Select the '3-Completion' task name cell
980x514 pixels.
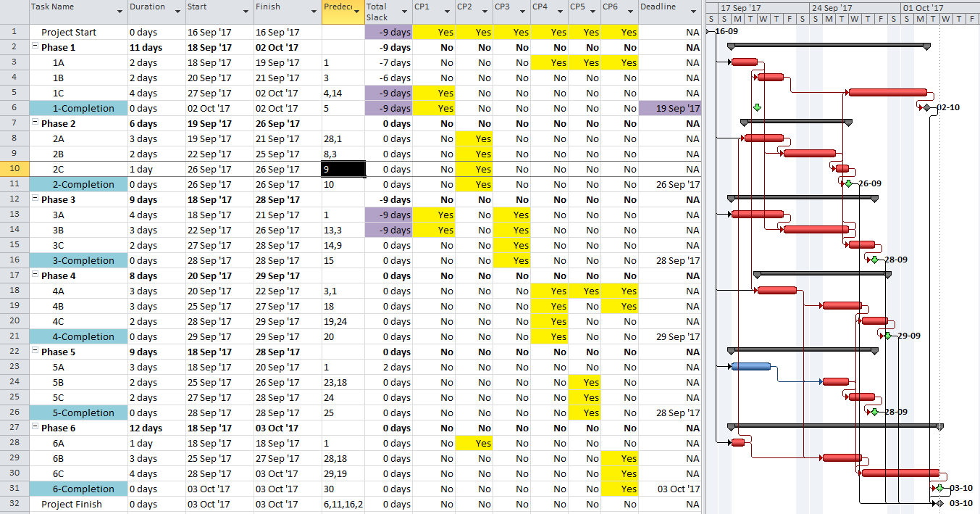coord(78,260)
